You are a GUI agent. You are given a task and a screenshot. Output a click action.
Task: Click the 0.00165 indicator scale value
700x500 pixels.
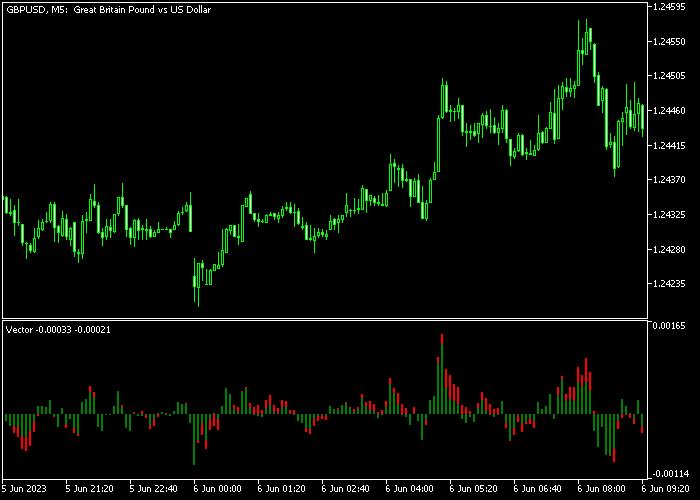tap(669, 326)
